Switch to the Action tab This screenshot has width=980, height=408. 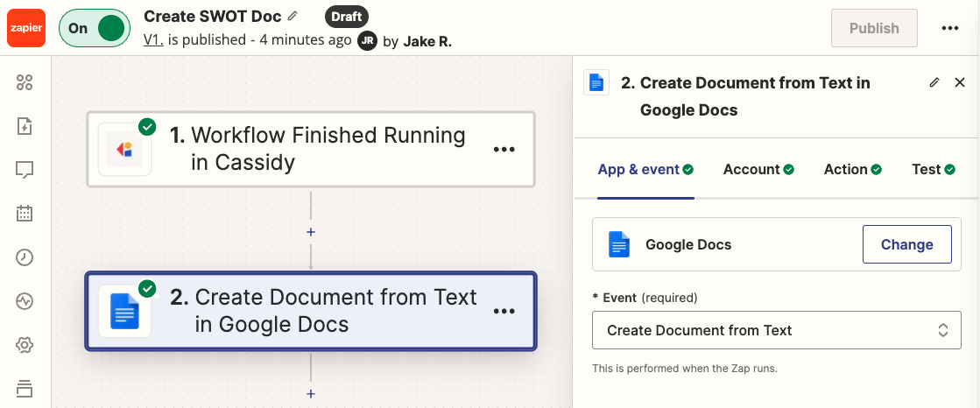pos(852,169)
